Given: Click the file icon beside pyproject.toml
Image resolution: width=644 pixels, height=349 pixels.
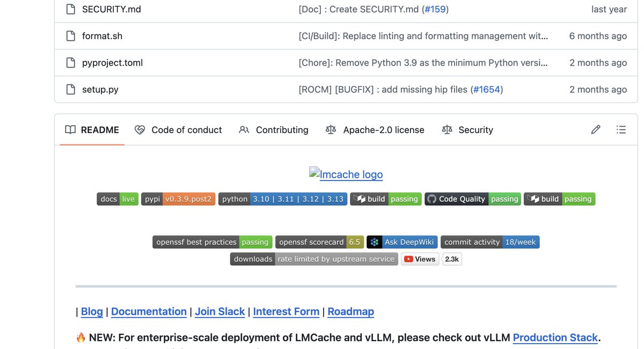Looking at the screenshot, I should tap(70, 63).
